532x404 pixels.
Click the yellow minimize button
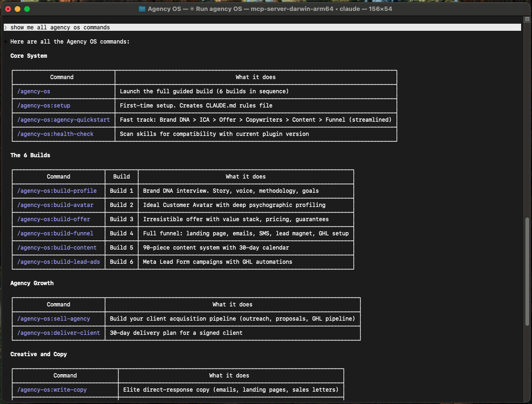pos(17,9)
